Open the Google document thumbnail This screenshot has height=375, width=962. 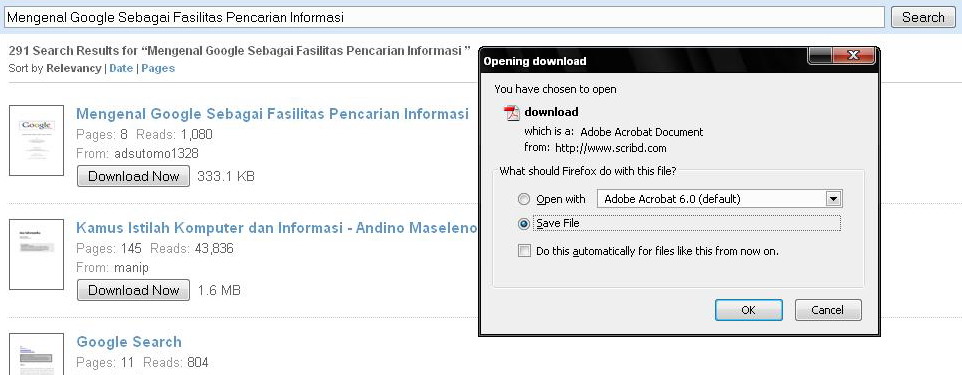[x=36, y=141]
